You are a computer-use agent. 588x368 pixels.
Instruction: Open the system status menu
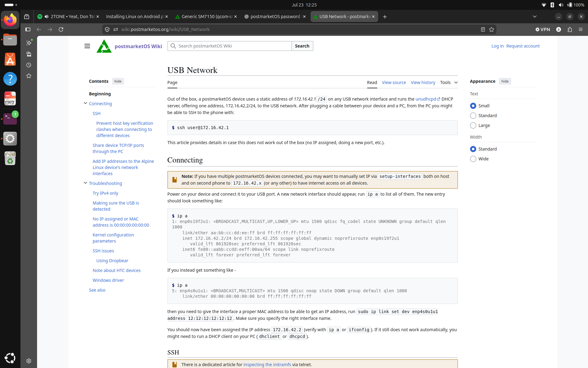pyautogui.click(x=562, y=5)
